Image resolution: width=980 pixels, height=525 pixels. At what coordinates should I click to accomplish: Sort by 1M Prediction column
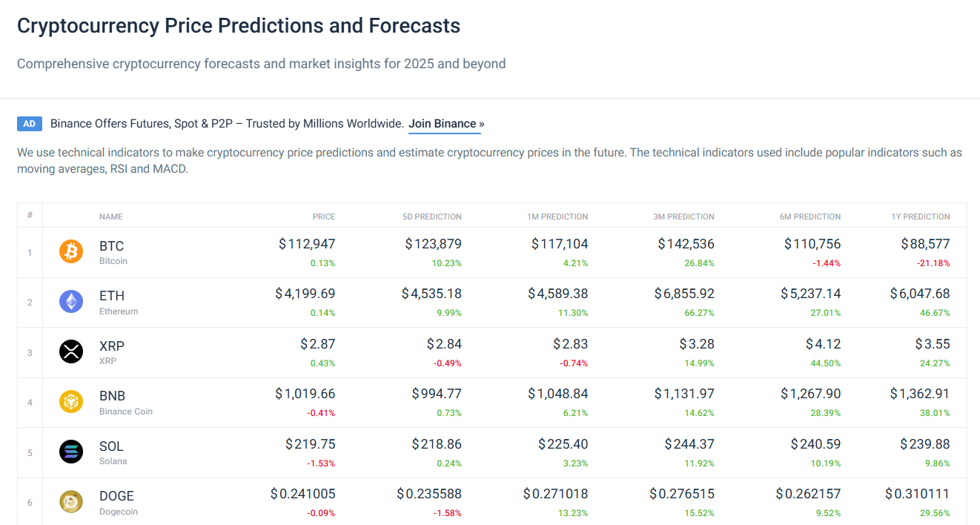[557, 217]
